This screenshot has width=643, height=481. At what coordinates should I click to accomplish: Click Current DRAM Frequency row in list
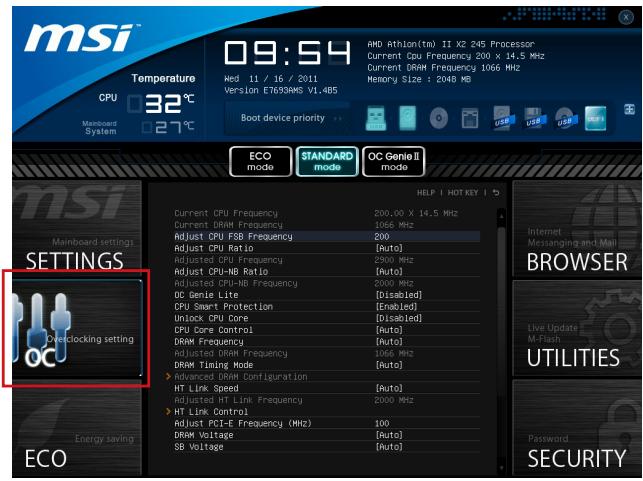[327, 225]
